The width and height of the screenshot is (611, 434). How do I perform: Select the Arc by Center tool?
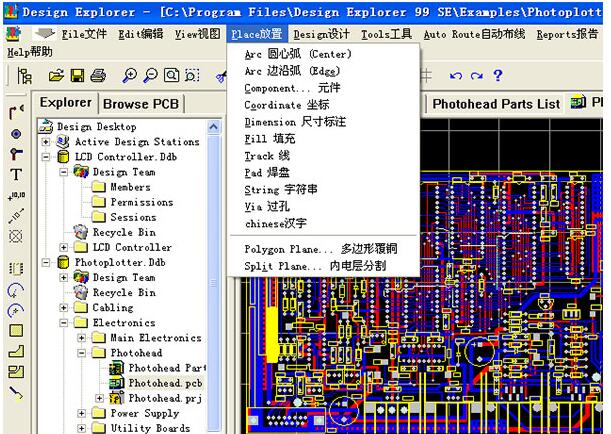click(16, 290)
